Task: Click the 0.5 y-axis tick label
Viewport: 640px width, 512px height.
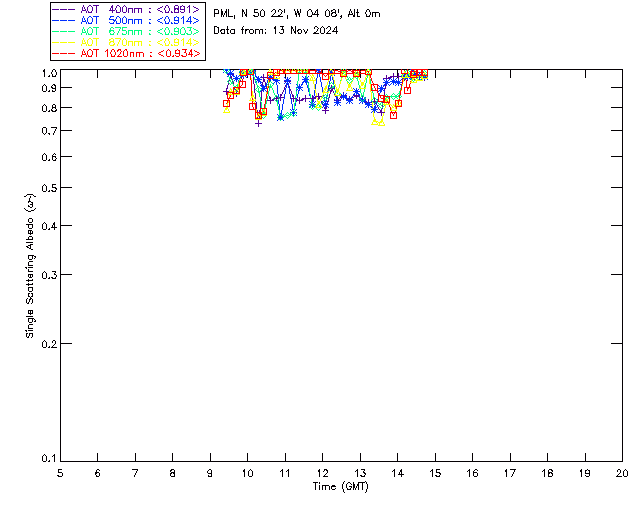Action: coord(49,188)
